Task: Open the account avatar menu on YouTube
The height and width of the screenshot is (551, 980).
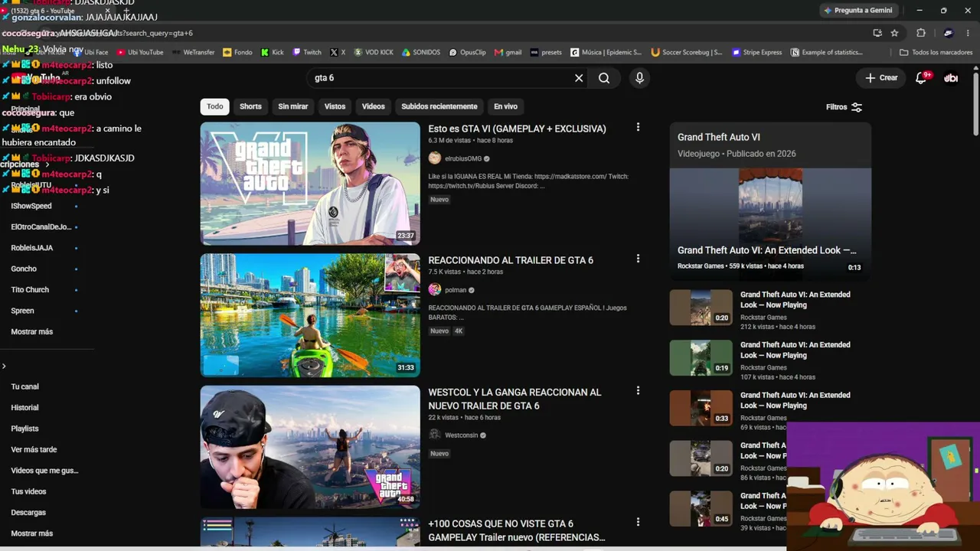Action: 951,78
